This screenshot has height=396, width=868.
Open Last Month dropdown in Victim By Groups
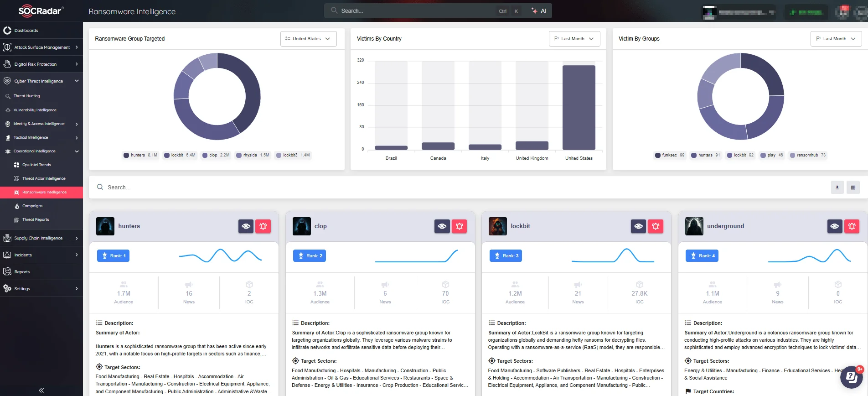(836, 39)
